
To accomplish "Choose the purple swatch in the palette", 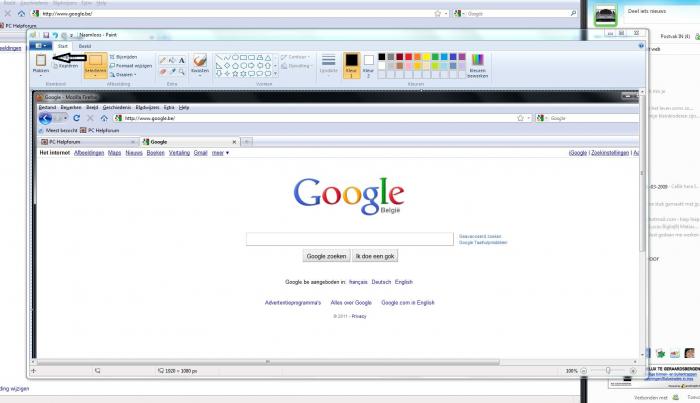I will [462, 57].
